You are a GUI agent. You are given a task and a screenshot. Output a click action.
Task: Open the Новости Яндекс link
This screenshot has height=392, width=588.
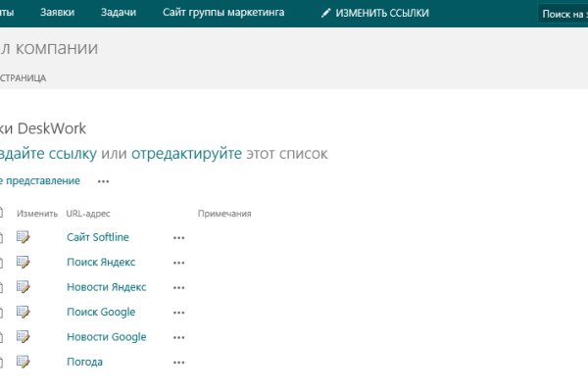click(106, 287)
